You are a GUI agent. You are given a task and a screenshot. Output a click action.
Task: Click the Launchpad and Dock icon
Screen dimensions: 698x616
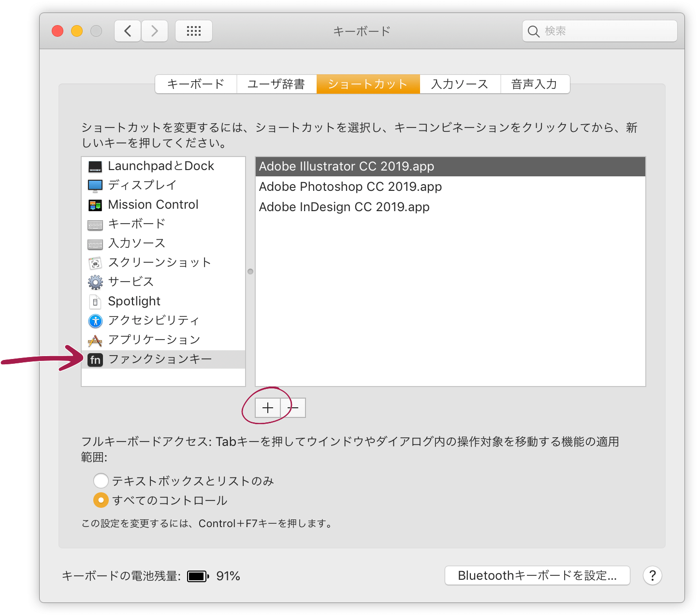click(x=95, y=167)
